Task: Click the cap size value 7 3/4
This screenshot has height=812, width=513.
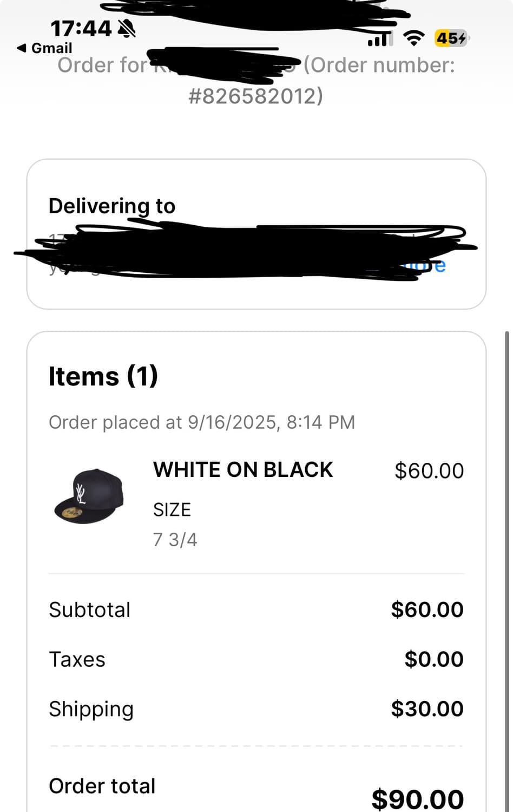Action: [x=175, y=540]
